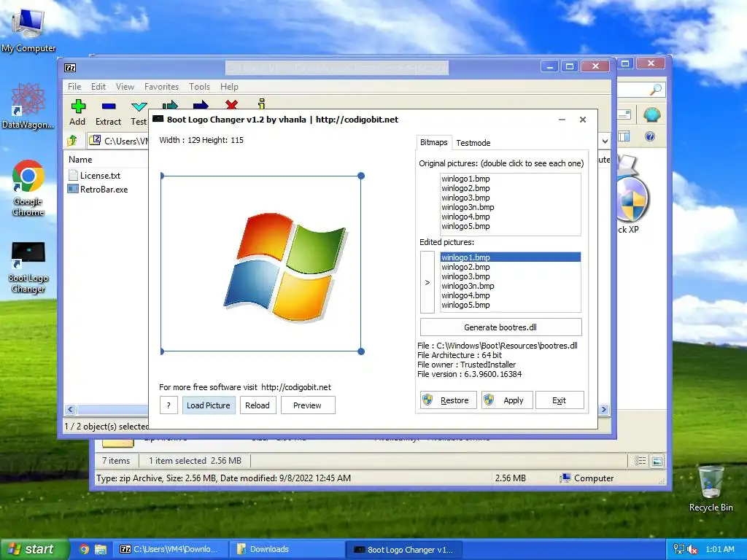Viewport: 747px width, 560px height.
Task: Click the Preview button
Action: (x=307, y=405)
